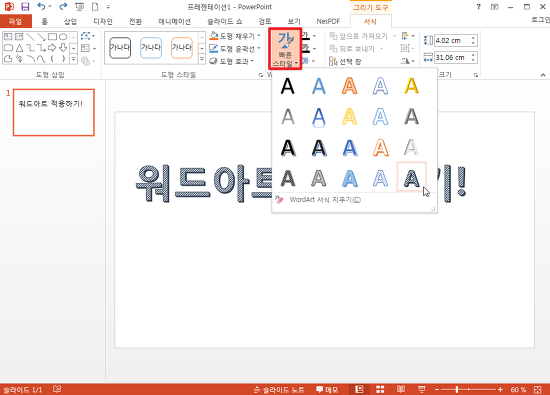The height and width of the screenshot is (395, 550).
Task: Increase shape height with up stepper
Action: [x=474, y=38]
